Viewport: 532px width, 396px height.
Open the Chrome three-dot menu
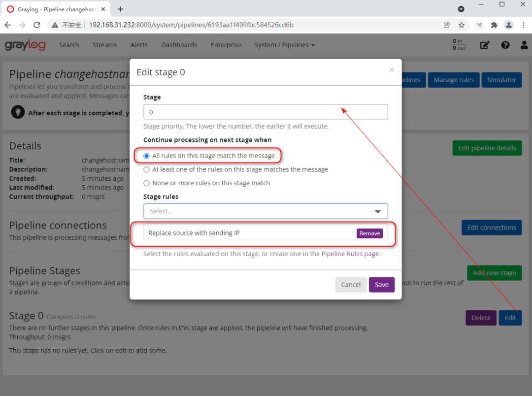click(x=523, y=25)
